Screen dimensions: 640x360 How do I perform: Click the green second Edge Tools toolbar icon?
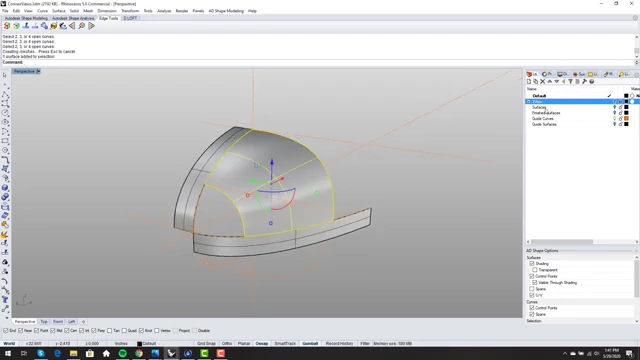(16, 26)
